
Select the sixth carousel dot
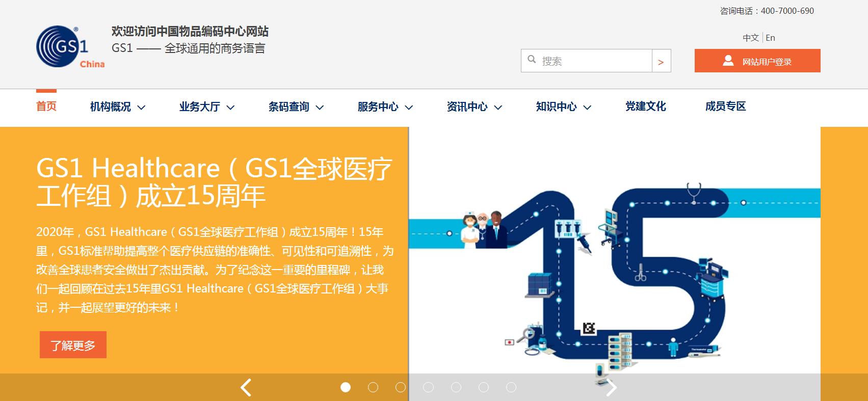(484, 388)
